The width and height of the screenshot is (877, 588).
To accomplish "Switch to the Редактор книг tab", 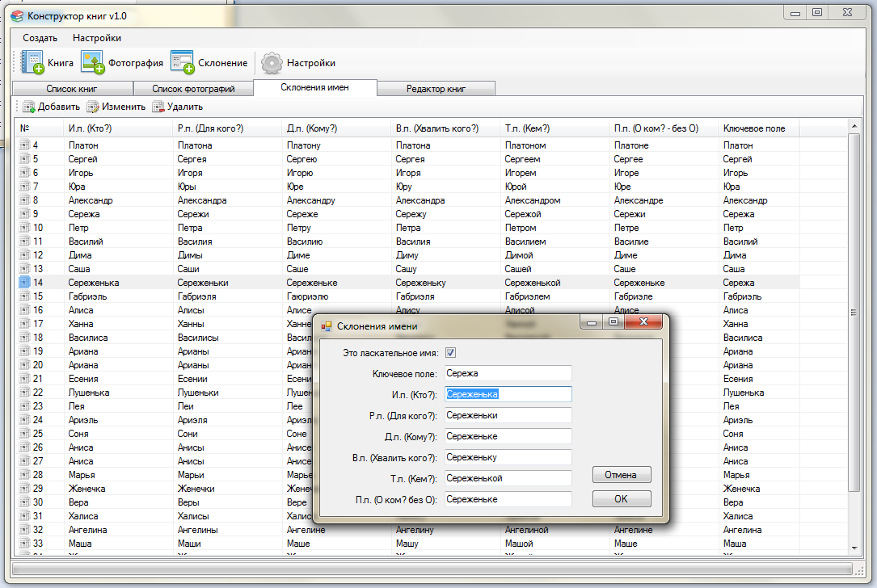I will pyautogui.click(x=436, y=89).
